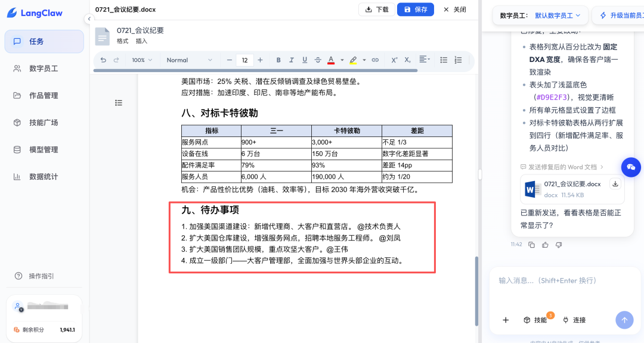
Task: Click the 八、对标卡特彼勒 heading
Action: tap(219, 113)
